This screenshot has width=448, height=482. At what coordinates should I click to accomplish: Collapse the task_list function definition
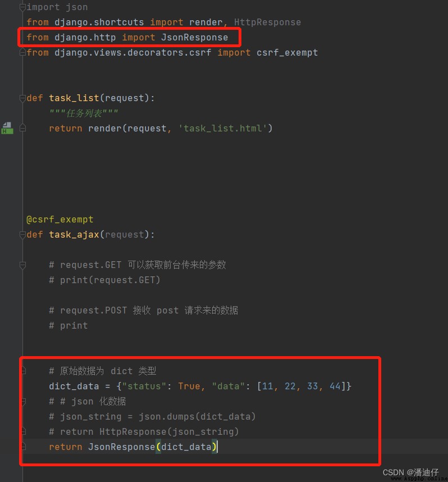22,98
